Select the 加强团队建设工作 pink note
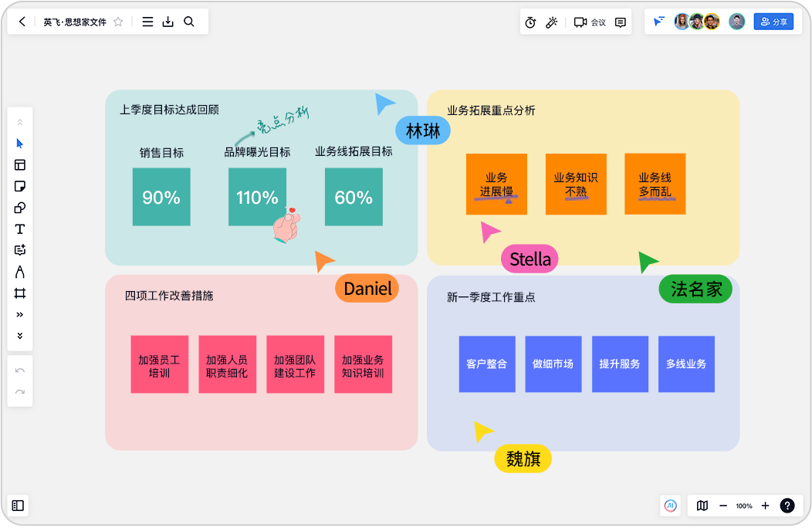This screenshot has width=812, height=528. point(295,364)
